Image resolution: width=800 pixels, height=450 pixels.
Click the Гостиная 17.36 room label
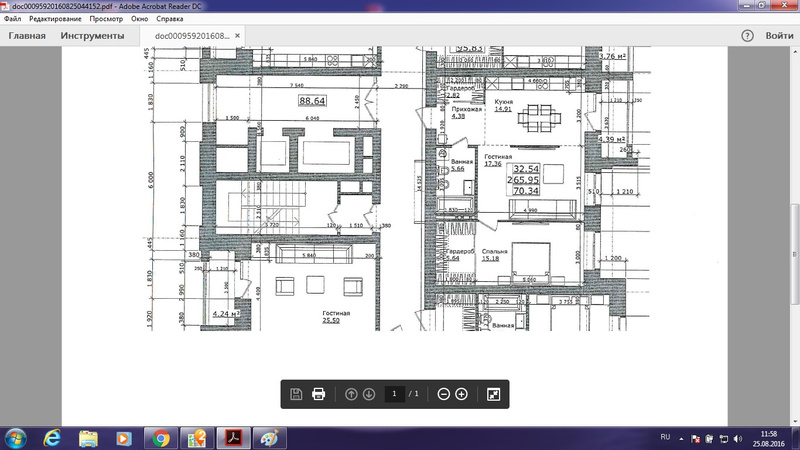(x=497, y=160)
